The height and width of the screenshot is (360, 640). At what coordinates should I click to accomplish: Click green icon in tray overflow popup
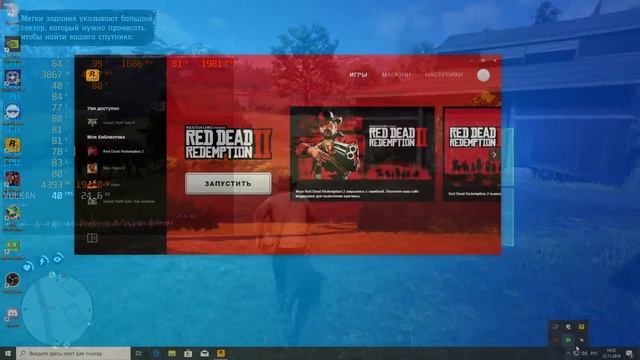568,340
